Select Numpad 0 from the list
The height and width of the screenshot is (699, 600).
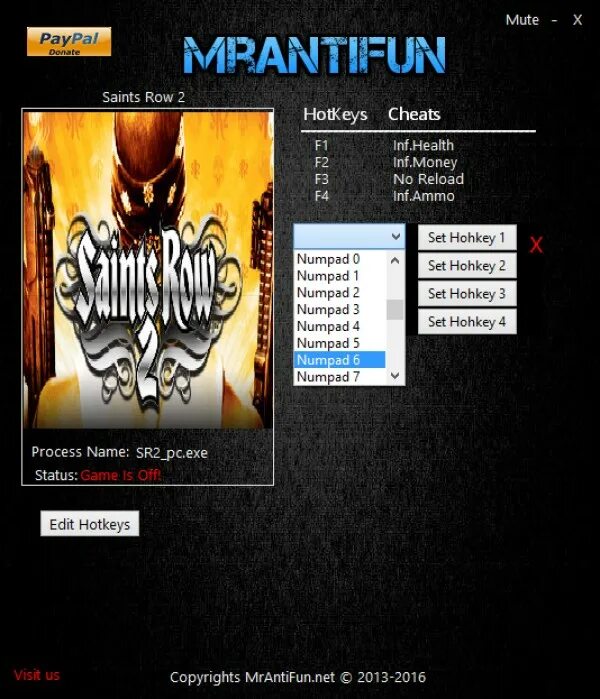coord(340,259)
